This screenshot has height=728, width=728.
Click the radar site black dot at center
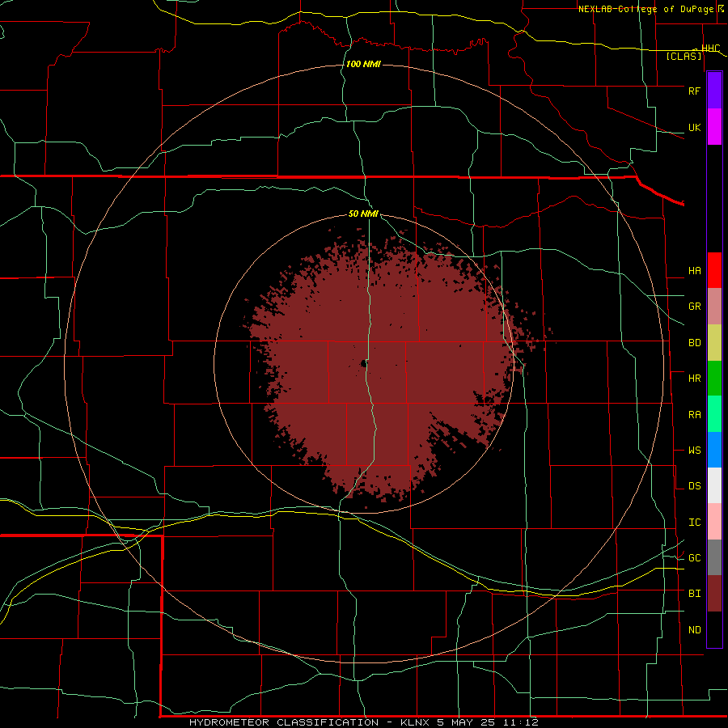tap(363, 363)
